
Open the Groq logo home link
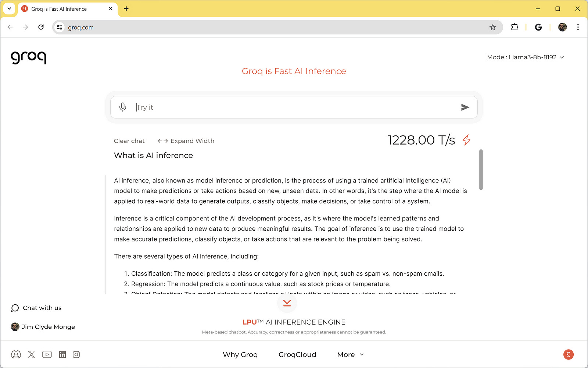click(29, 57)
